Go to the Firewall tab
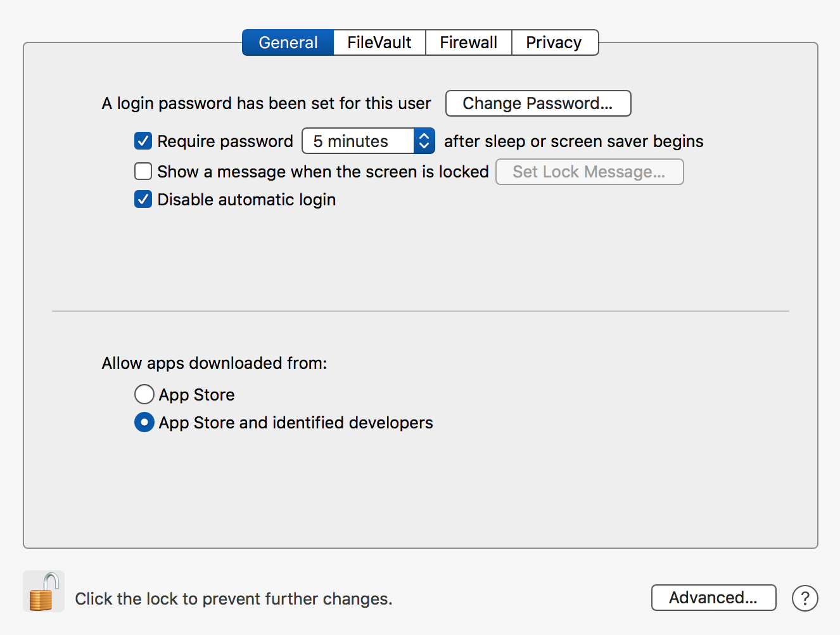This screenshot has height=635, width=840. click(x=468, y=42)
